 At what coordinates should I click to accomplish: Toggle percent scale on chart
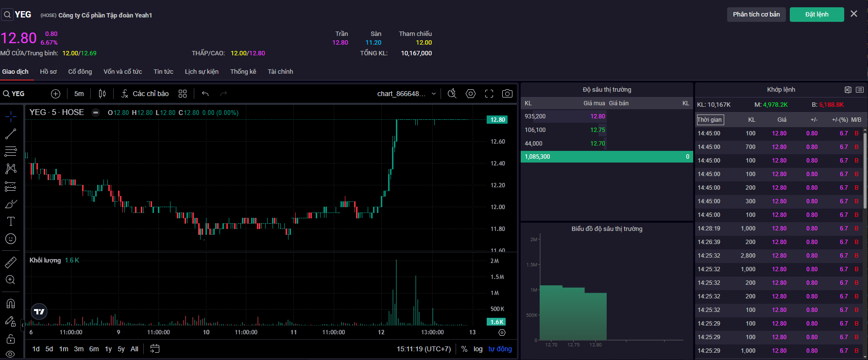[464, 349]
